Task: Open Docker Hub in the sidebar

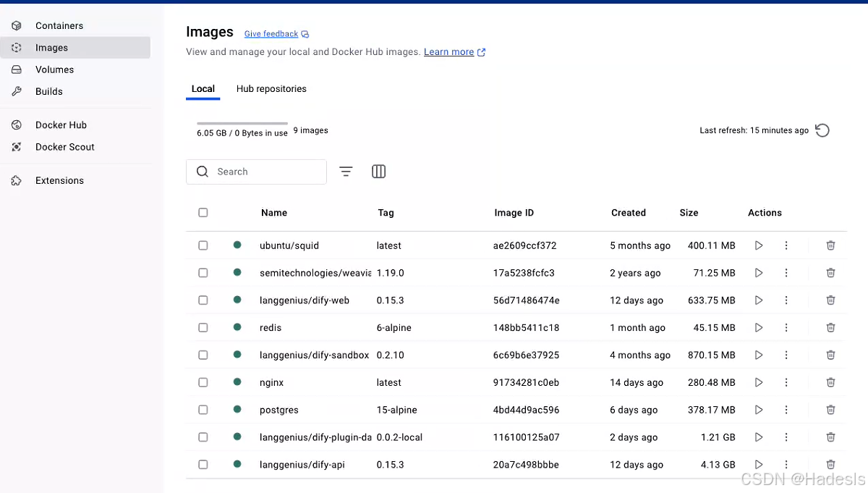Action: click(x=75, y=125)
